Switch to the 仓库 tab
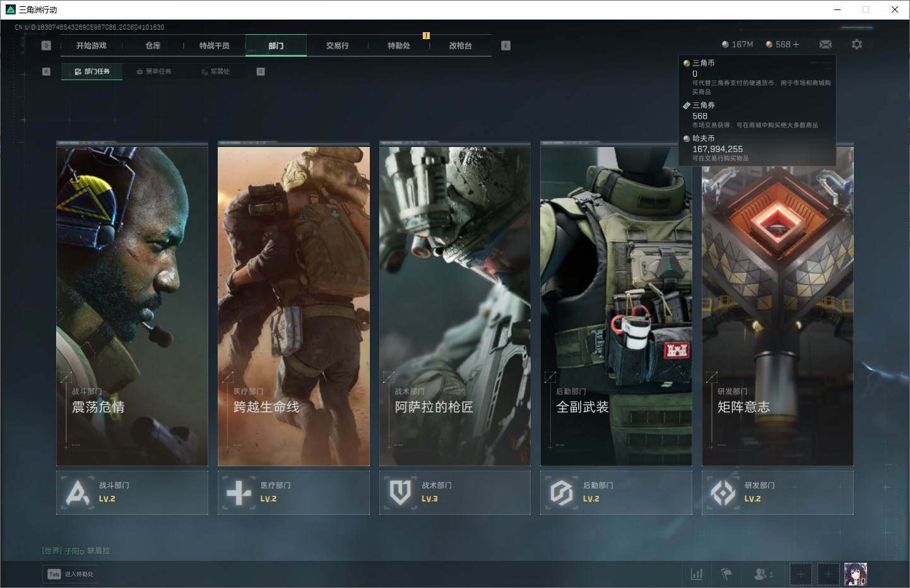910x588 pixels. click(x=153, y=45)
